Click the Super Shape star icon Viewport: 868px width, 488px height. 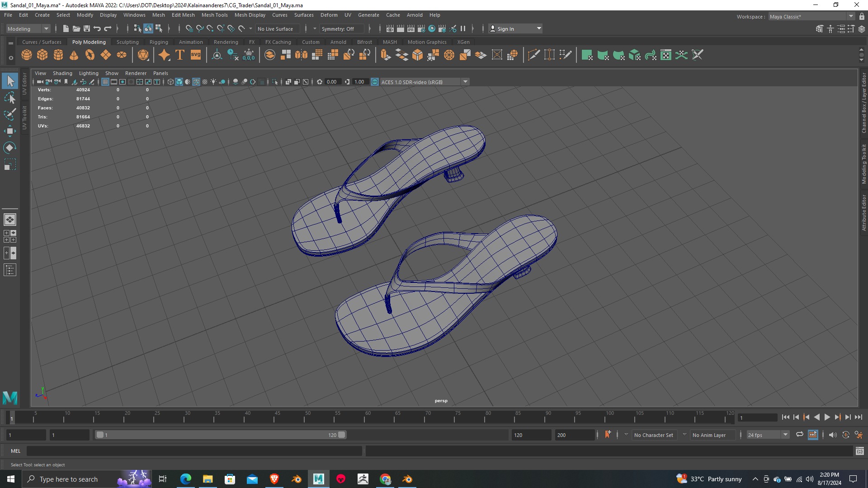[164, 55]
